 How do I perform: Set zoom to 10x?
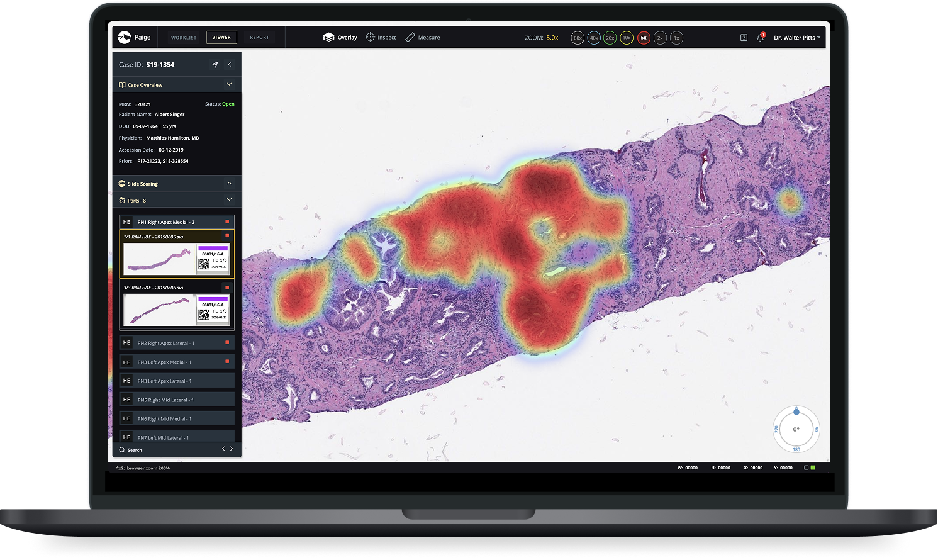627,38
